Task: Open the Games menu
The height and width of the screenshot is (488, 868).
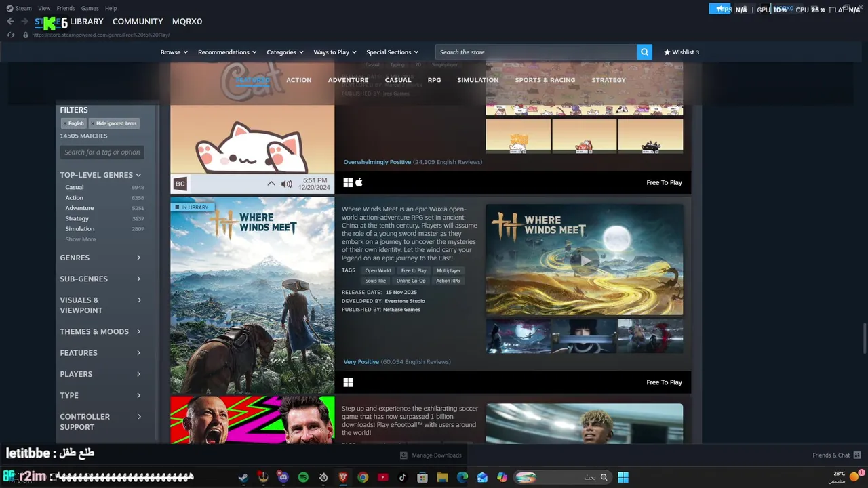Action: coord(90,8)
